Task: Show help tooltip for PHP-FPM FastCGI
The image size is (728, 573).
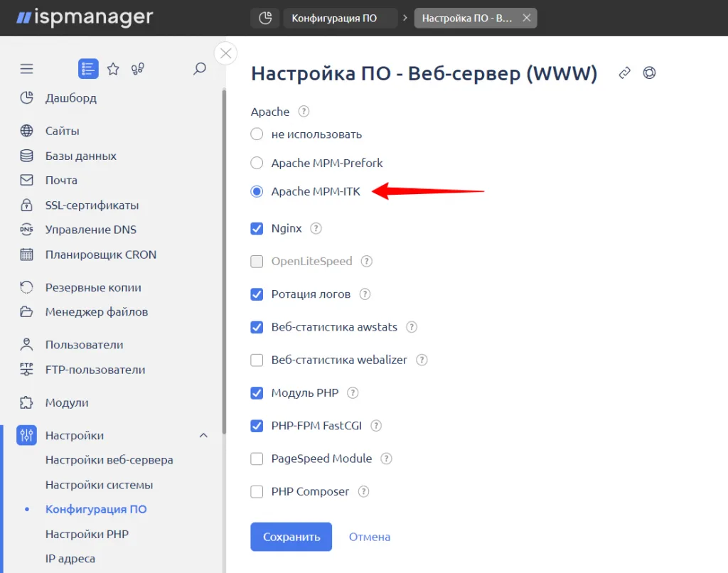Action: click(376, 426)
